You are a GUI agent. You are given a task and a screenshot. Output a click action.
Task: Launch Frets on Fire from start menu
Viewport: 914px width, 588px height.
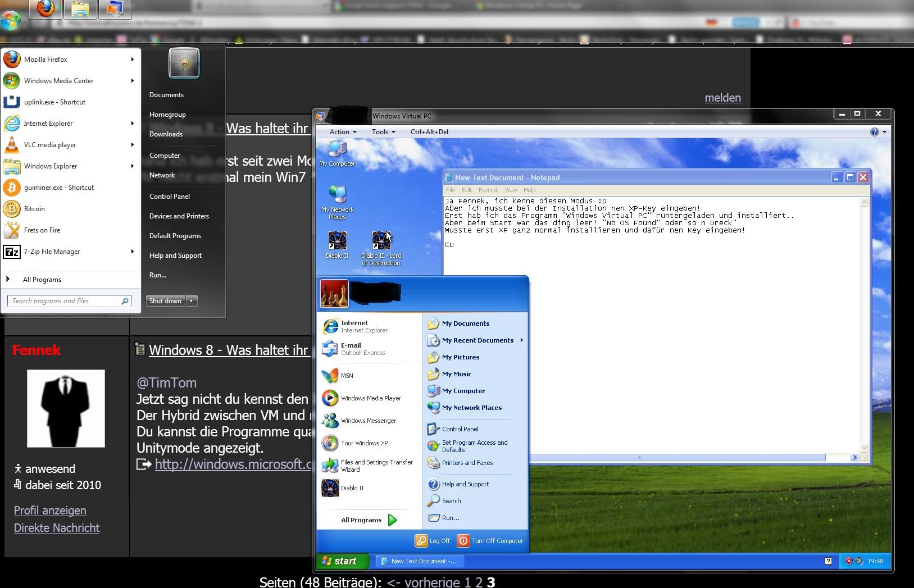tap(42, 230)
